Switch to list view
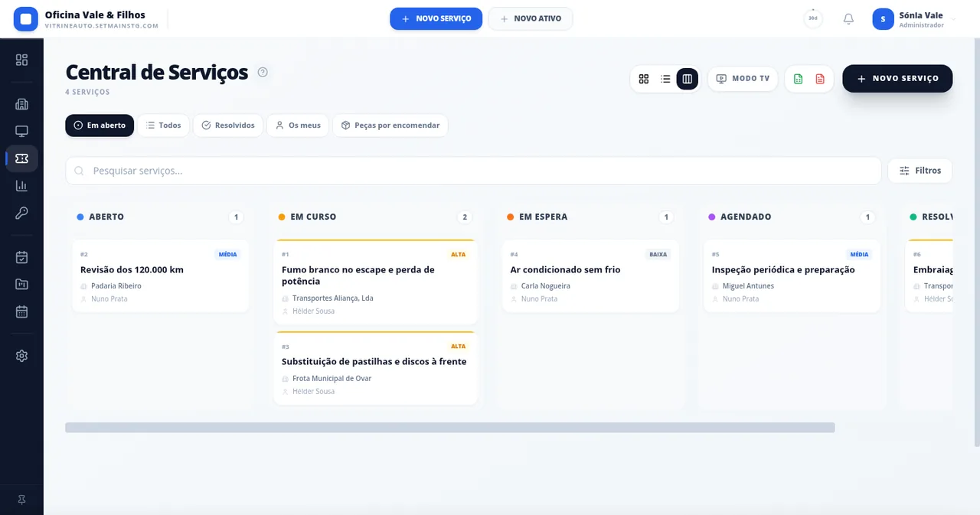The height and width of the screenshot is (515, 980). point(665,79)
